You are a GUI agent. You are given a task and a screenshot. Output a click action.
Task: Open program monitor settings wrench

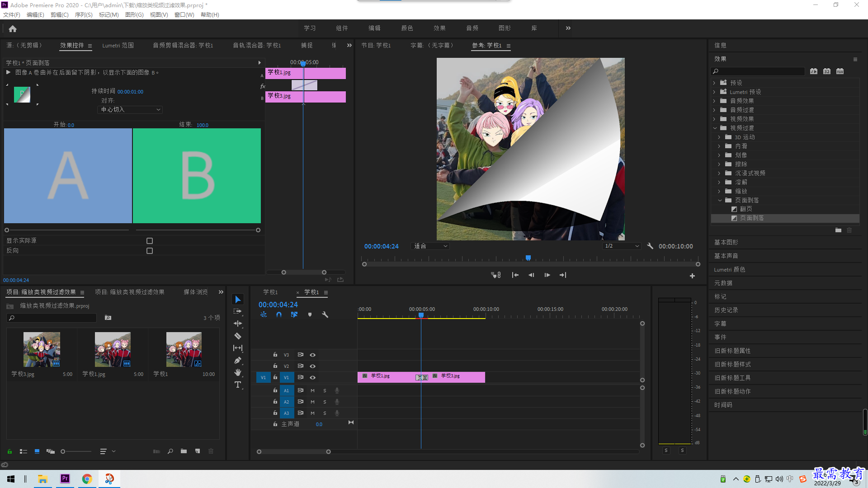click(650, 246)
